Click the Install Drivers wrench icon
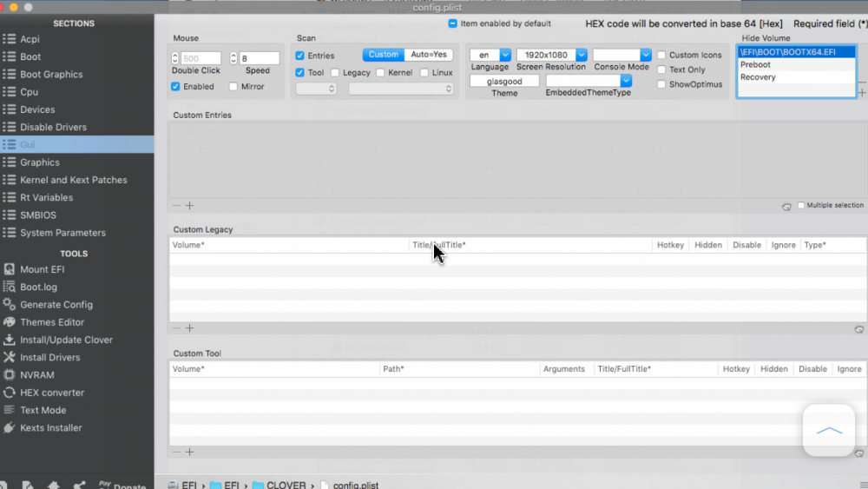Screen dimensions: 868x489 tap(9, 357)
